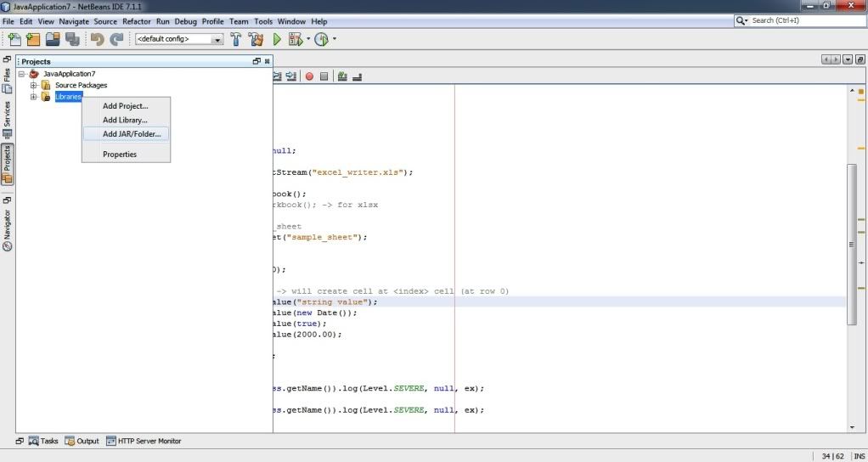Viewport: 868px width, 462px height.
Task: Choose Properties from context menu
Action: [126, 155]
